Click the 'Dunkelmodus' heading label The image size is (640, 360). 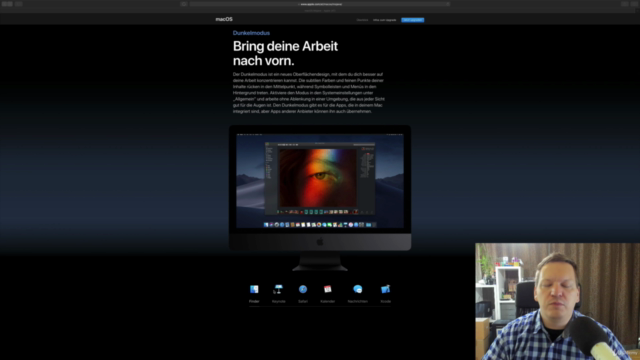click(x=251, y=33)
